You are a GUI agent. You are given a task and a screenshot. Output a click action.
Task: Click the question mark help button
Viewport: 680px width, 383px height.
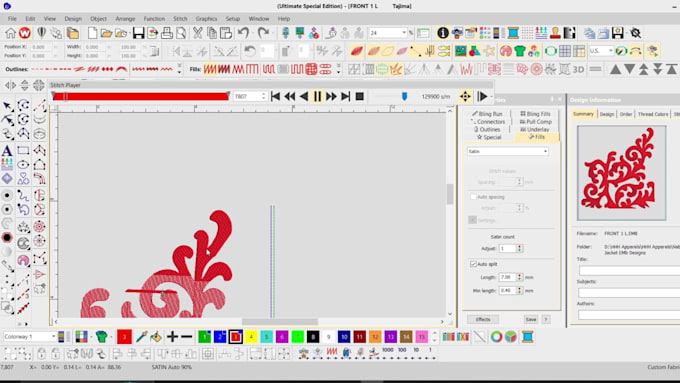546,319
